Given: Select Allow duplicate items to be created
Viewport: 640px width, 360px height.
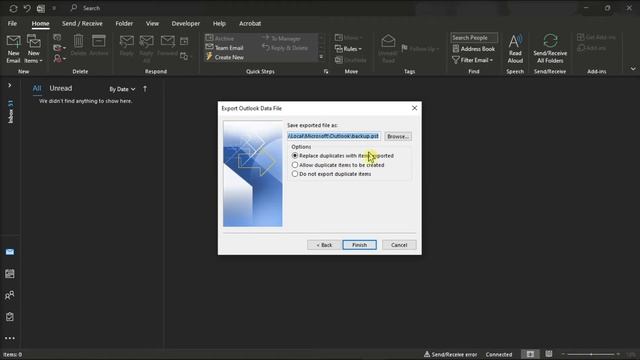Looking at the screenshot, I should coord(338,165).
